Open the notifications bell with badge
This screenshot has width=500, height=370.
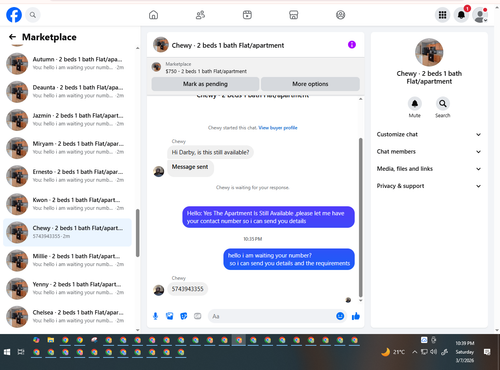click(461, 15)
